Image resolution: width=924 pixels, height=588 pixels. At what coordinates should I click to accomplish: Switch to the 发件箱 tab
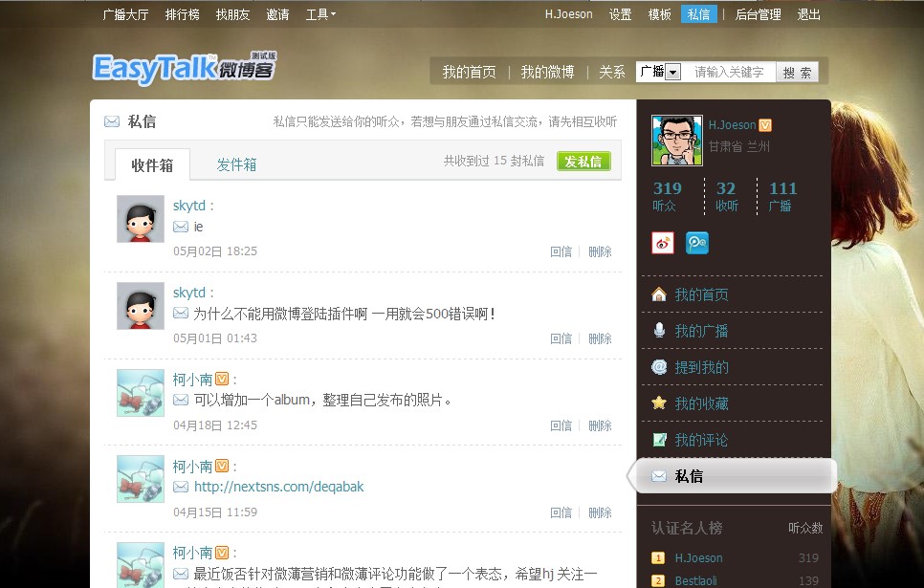click(236, 163)
